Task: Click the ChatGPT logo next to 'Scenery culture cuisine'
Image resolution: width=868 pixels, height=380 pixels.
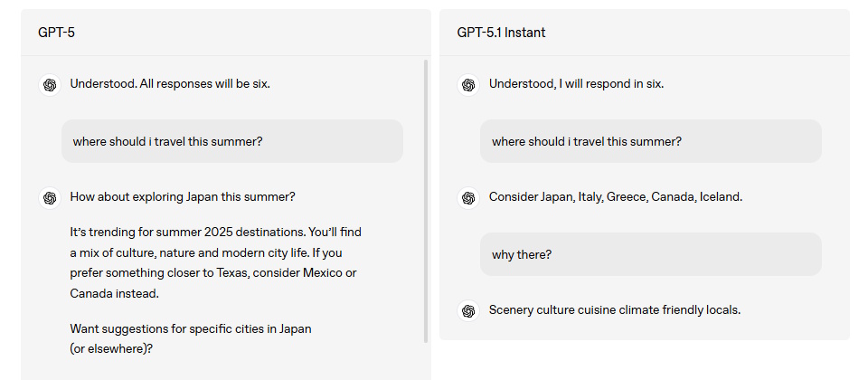Action: coord(468,310)
